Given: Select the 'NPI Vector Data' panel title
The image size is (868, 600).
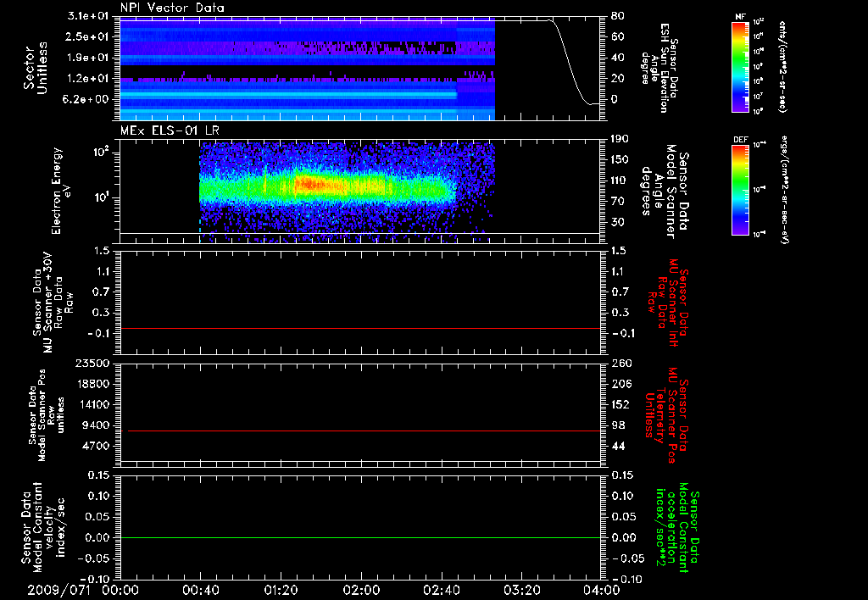Looking at the screenshot, I should [x=172, y=8].
